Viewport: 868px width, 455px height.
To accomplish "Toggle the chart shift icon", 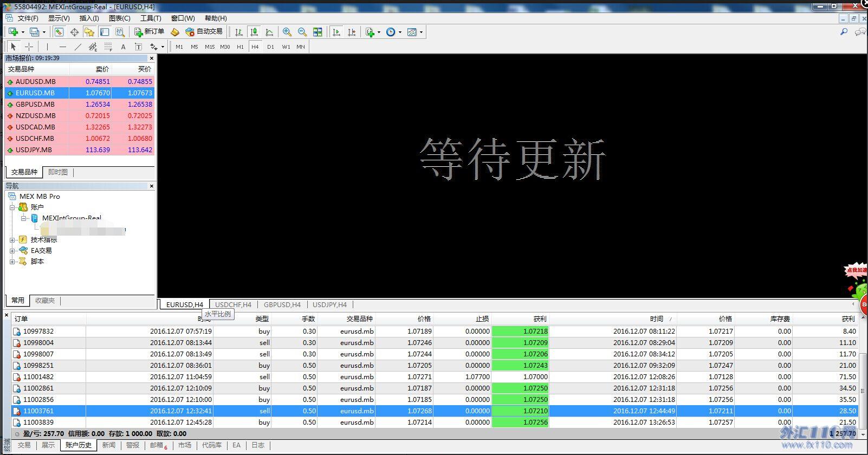I will pyautogui.click(x=352, y=32).
